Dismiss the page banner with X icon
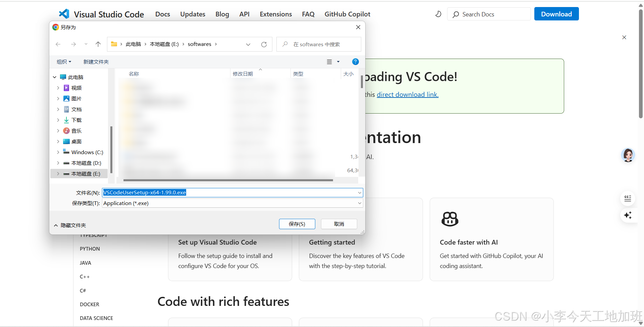644x327 pixels. pos(624,37)
